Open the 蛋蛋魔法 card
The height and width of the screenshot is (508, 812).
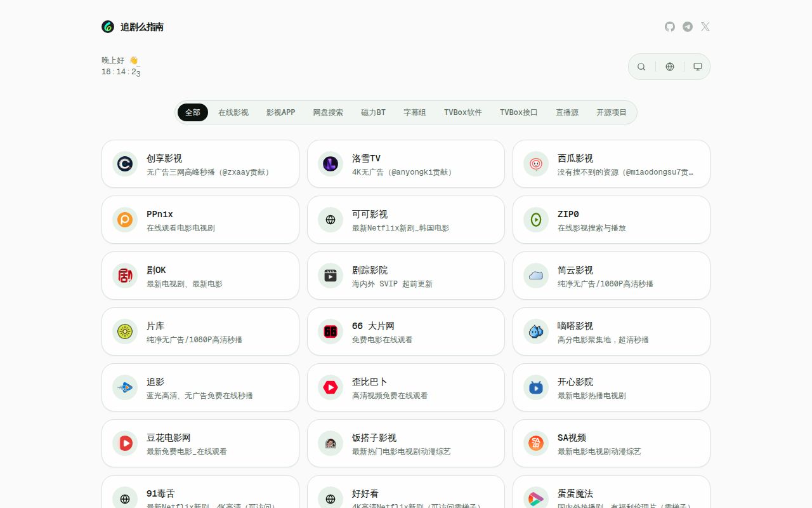(612, 492)
